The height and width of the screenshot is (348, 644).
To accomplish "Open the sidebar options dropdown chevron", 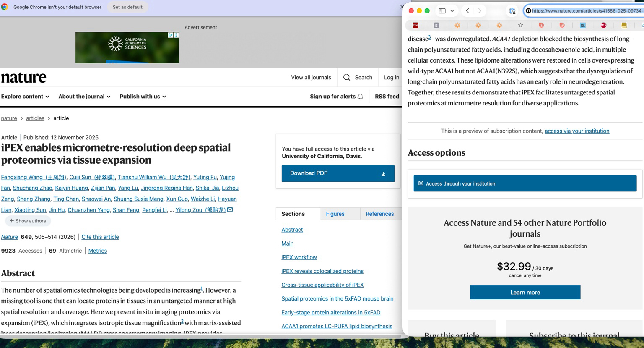I will tap(452, 11).
